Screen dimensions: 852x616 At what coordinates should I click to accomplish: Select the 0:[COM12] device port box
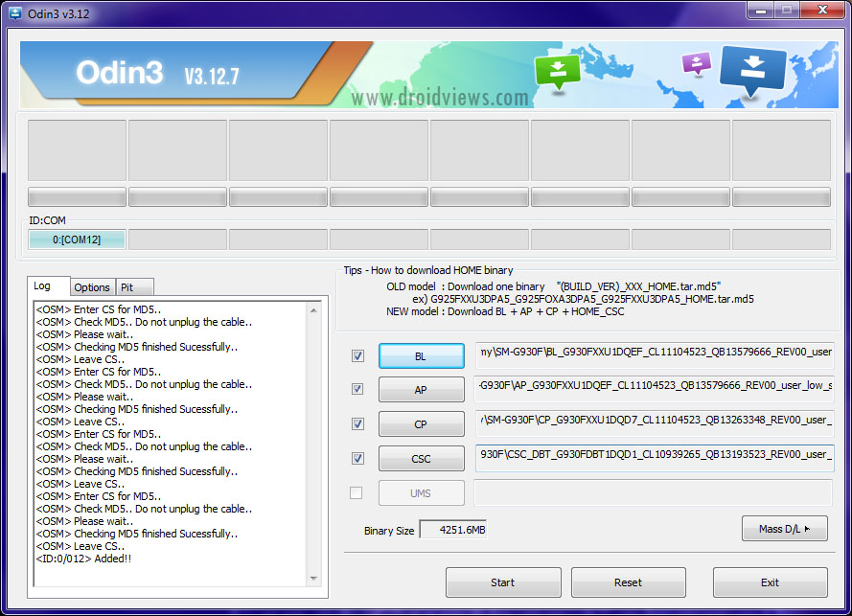coord(77,240)
